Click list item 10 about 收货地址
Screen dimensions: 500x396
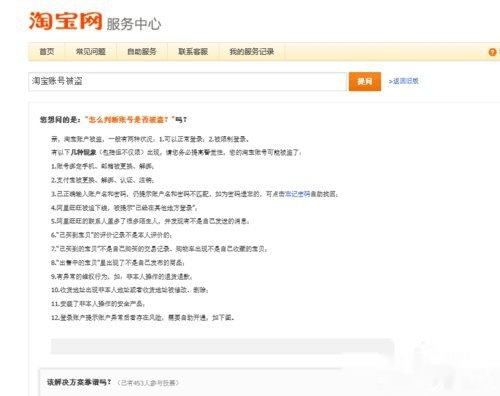click(130, 290)
